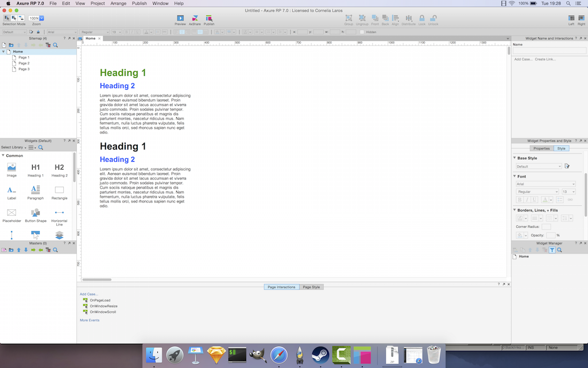Image resolution: width=588 pixels, height=368 pixels.
Task: Pick the Heading 1 widget from library
Action: (35, 170)
